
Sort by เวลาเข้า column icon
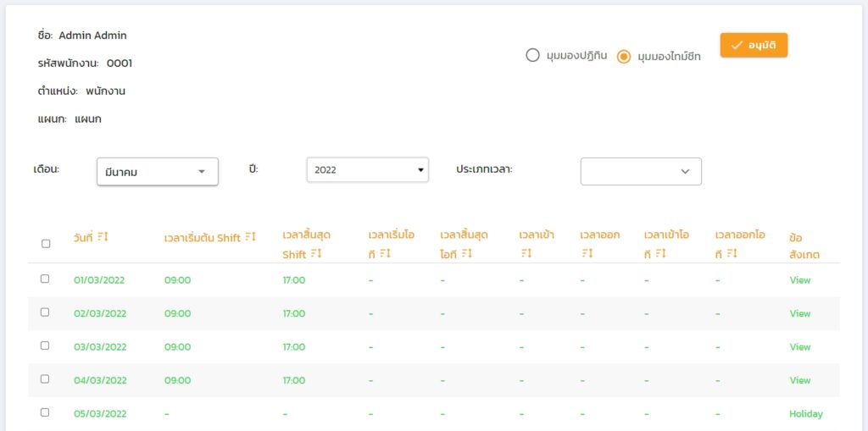(x=526, y=254)
